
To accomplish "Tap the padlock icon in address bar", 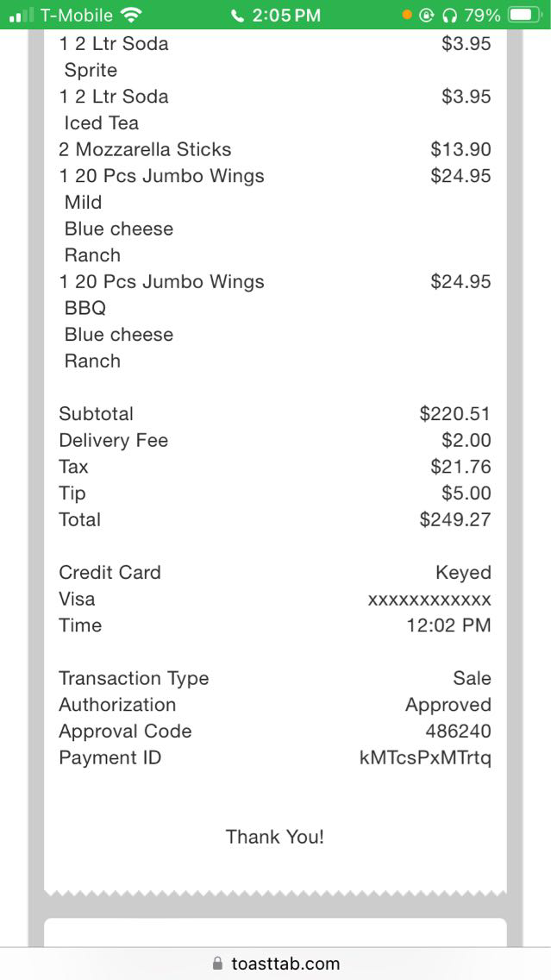I will tap(217, 964).
